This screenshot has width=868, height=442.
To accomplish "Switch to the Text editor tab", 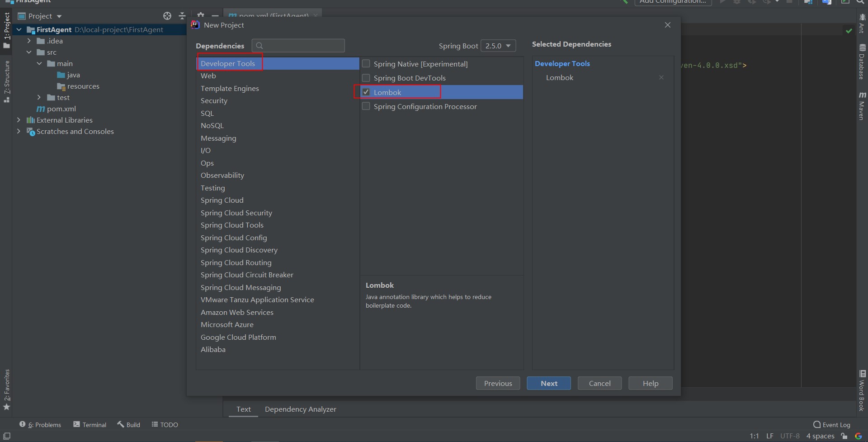I will 243,409.
